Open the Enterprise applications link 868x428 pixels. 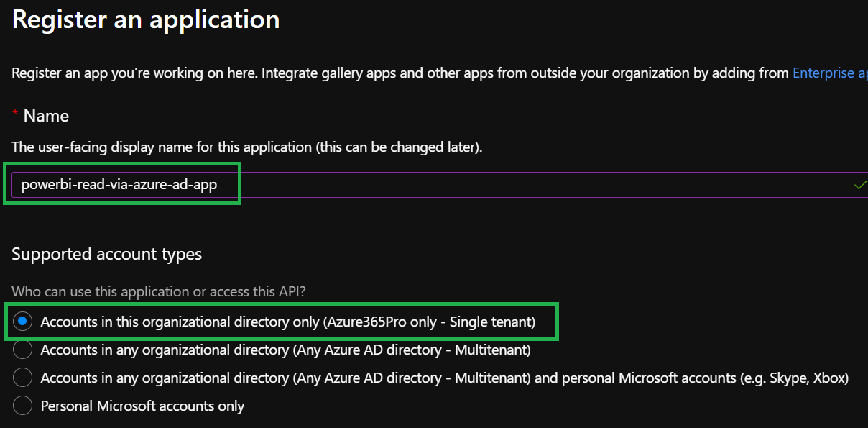[x=830, y=73]
